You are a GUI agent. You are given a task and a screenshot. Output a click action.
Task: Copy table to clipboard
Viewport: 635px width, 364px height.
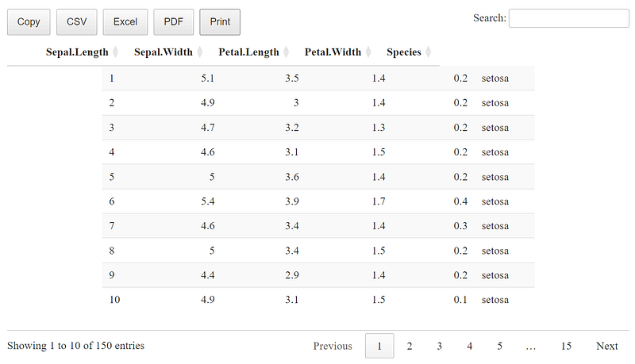(29, 22)
